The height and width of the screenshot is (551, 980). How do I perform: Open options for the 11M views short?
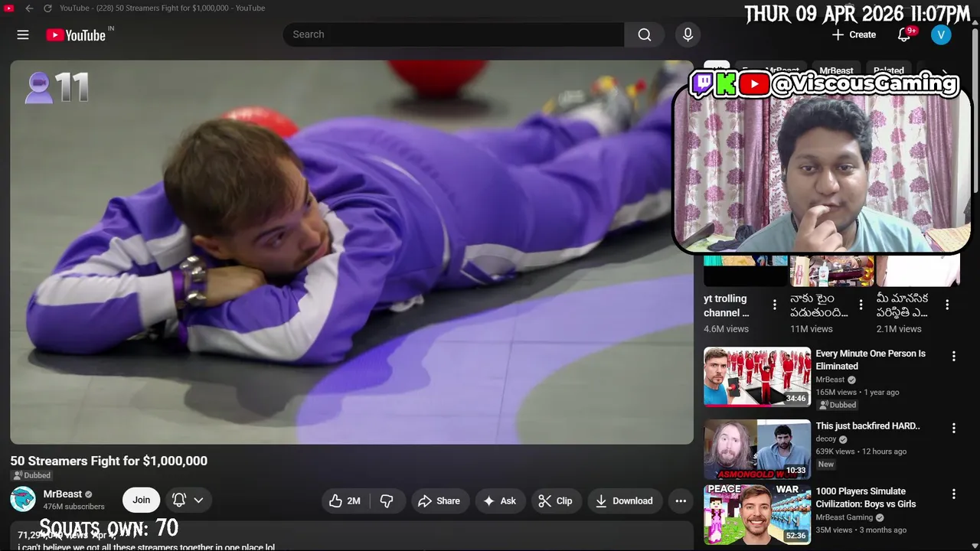[861, 305]
